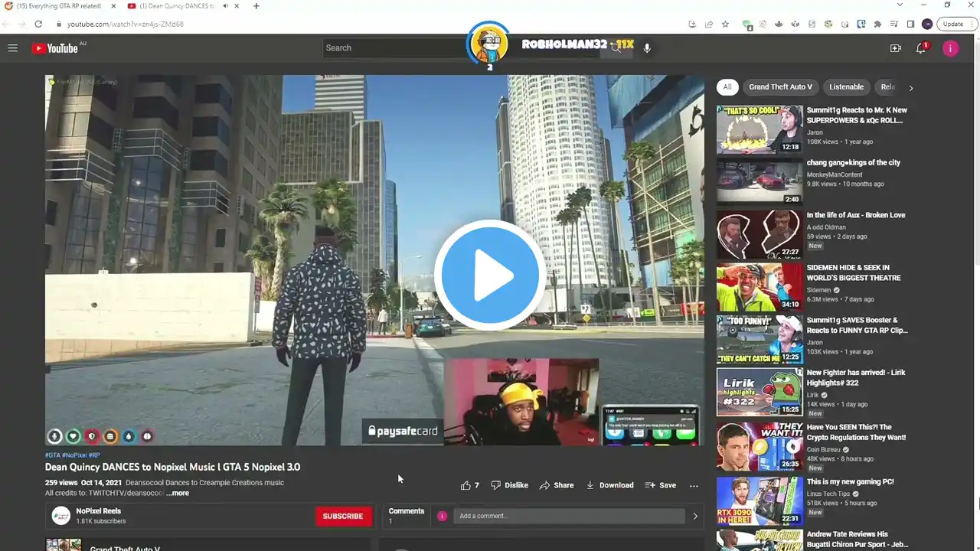Close the 'Everything GTA RP related!' tab
Screen dimensions: 980x551
tap(113, 6)
